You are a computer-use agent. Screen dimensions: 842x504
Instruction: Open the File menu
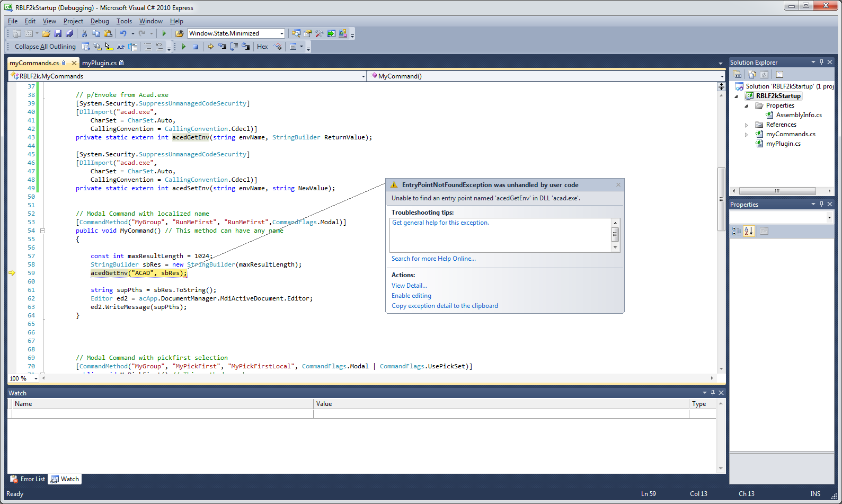tap(13, 21)
